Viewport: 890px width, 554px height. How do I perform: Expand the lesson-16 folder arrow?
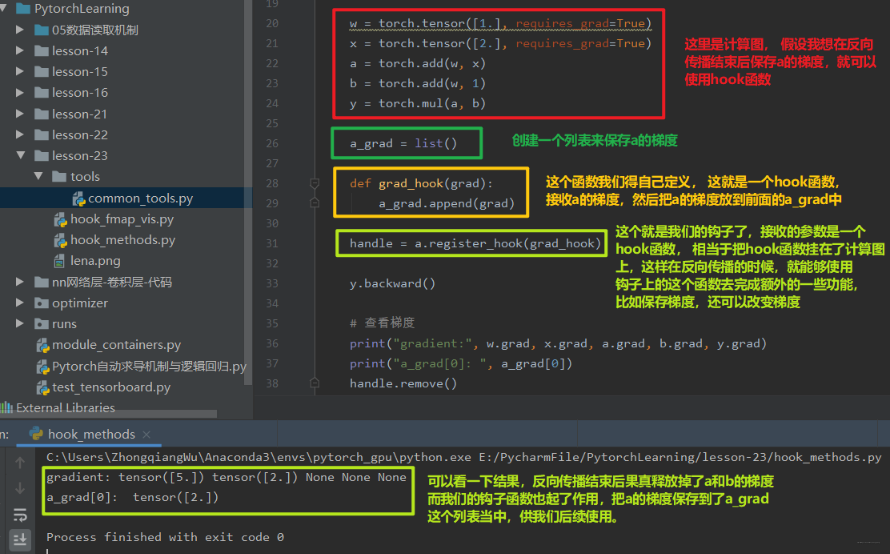tap(20, 93)
